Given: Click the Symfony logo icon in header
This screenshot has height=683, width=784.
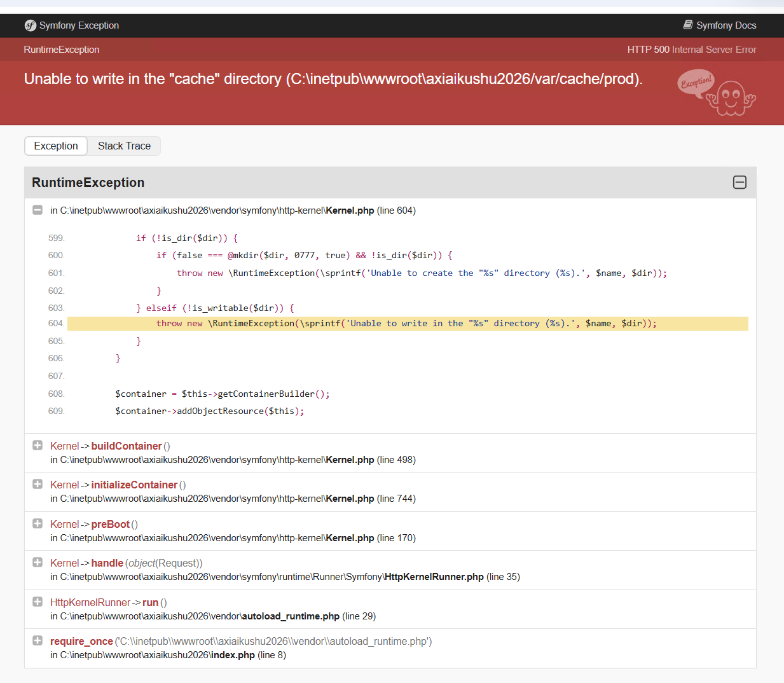Looking at the screenshot, I should [x=31, y=25].
